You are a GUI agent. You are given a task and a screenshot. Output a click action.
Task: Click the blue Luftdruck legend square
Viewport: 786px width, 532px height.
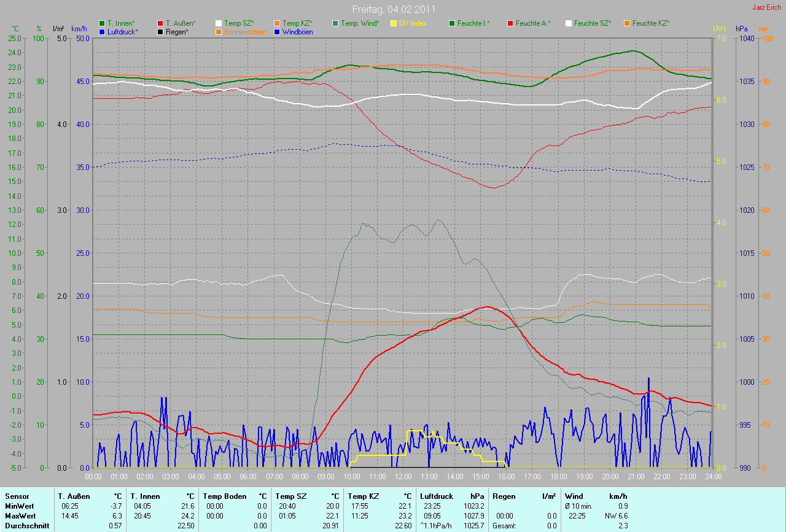coord(102,31)
